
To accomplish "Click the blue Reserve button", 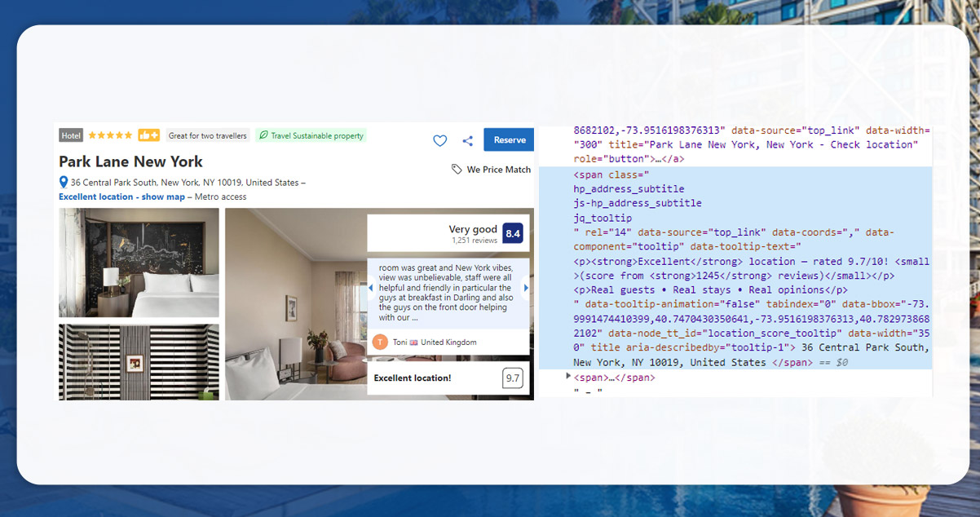I will click(x=509, y=139).
